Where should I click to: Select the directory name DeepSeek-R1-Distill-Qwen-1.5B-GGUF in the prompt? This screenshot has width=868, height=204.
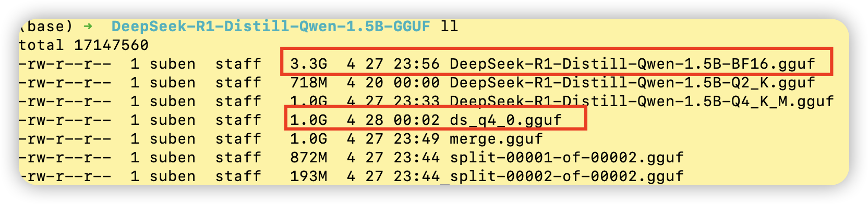271,27
